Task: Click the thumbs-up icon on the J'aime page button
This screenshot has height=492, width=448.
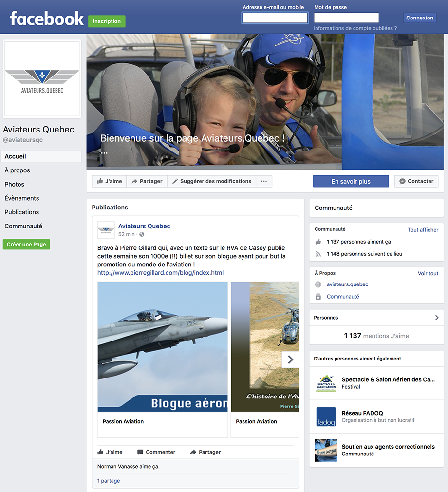Action: (x=100, y=181)
